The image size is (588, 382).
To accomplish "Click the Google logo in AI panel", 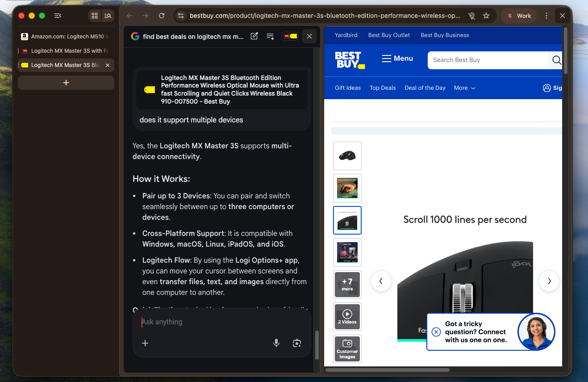I will (135, 37).
